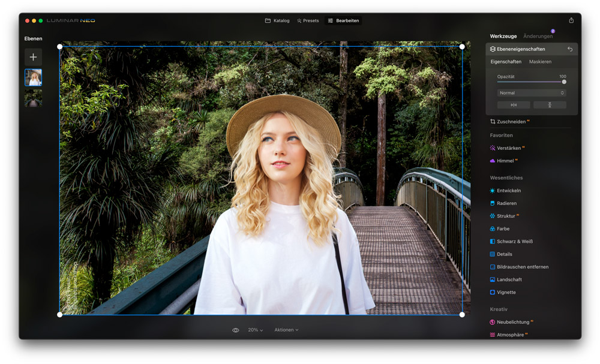
Task: Open the Struktur tool
Action: tap(505, 216)
